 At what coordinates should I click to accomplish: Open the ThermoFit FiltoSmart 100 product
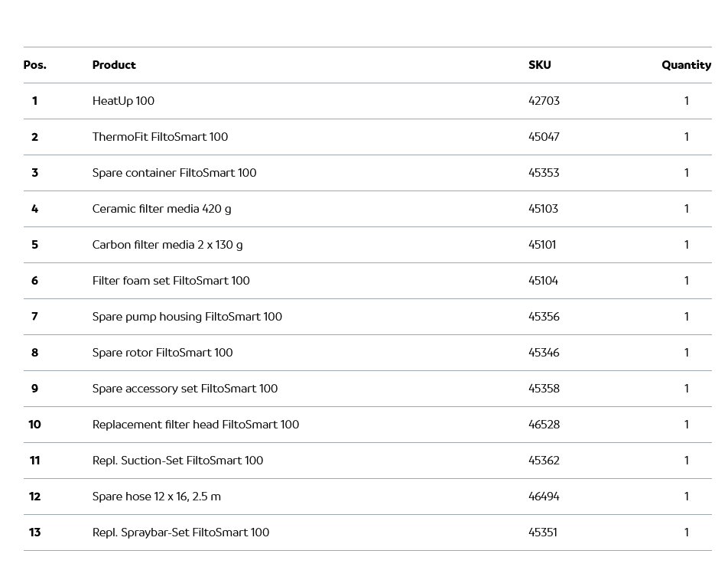[x=160, y=137]
